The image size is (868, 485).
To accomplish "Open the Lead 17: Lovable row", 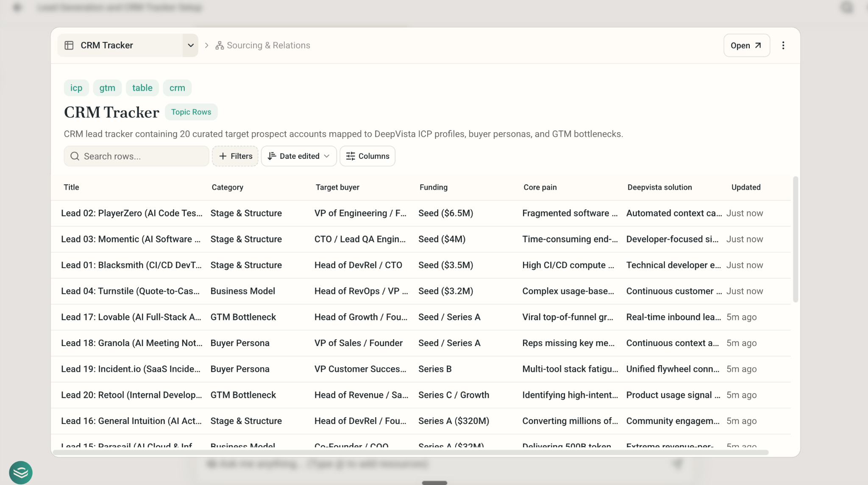I will (420, 317).
